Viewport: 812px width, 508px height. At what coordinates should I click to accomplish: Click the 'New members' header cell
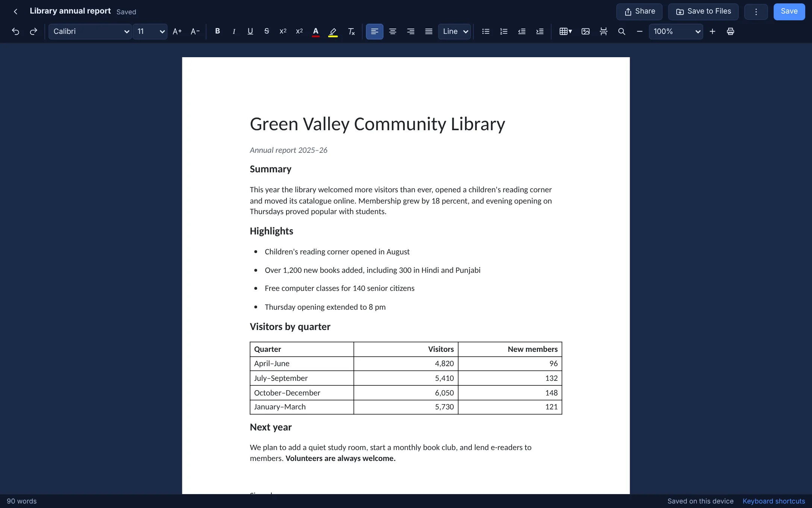coord(510,349)
